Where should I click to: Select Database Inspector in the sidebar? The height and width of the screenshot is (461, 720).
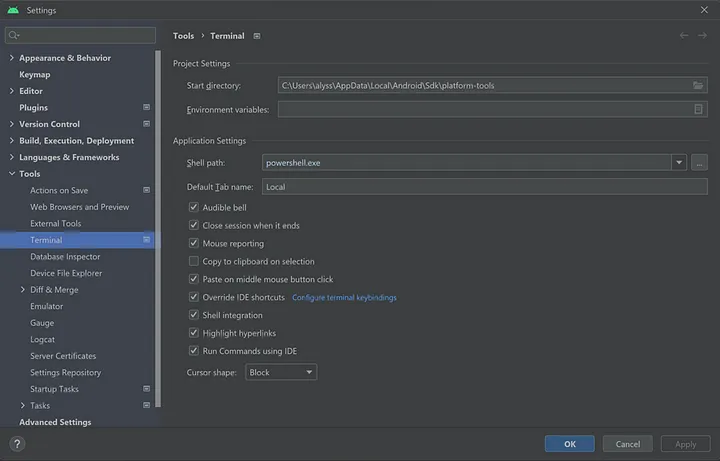(65, 257)
